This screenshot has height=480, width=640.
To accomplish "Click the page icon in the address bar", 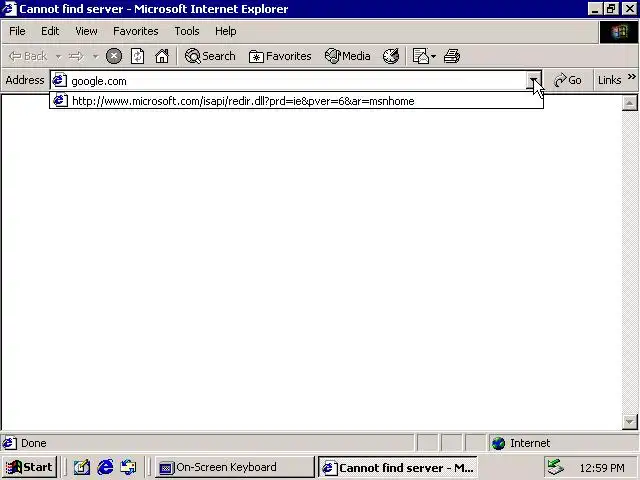I will click(60, 80).
